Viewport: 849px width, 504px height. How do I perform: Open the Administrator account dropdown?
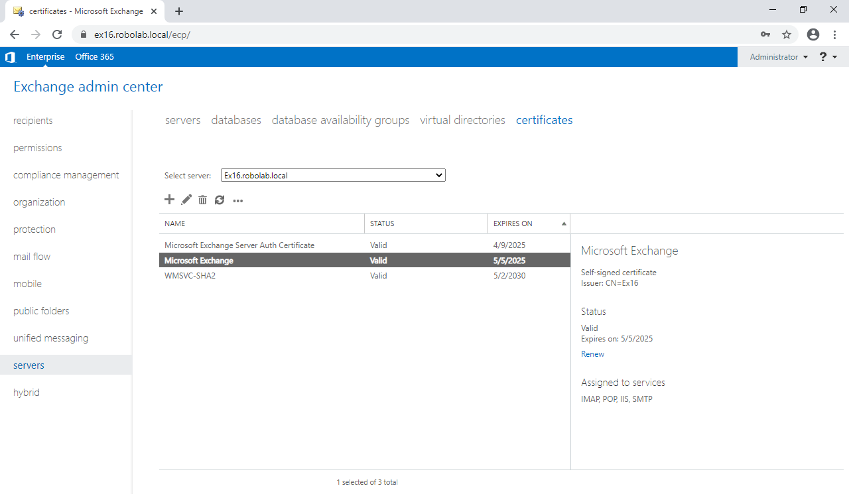coord(777,56)
